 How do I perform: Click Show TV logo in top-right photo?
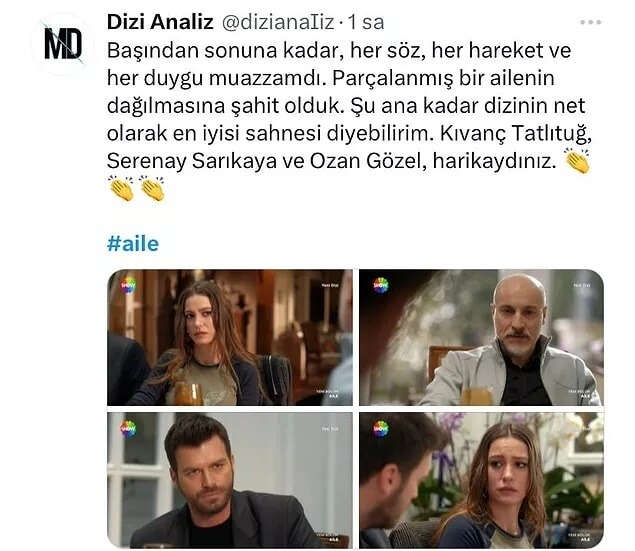tap(380, 285)
